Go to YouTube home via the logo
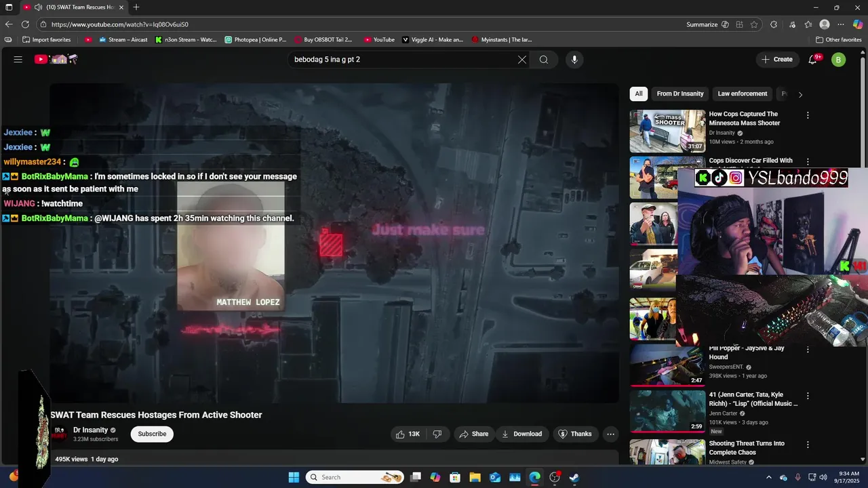 [x=56, y=60]
